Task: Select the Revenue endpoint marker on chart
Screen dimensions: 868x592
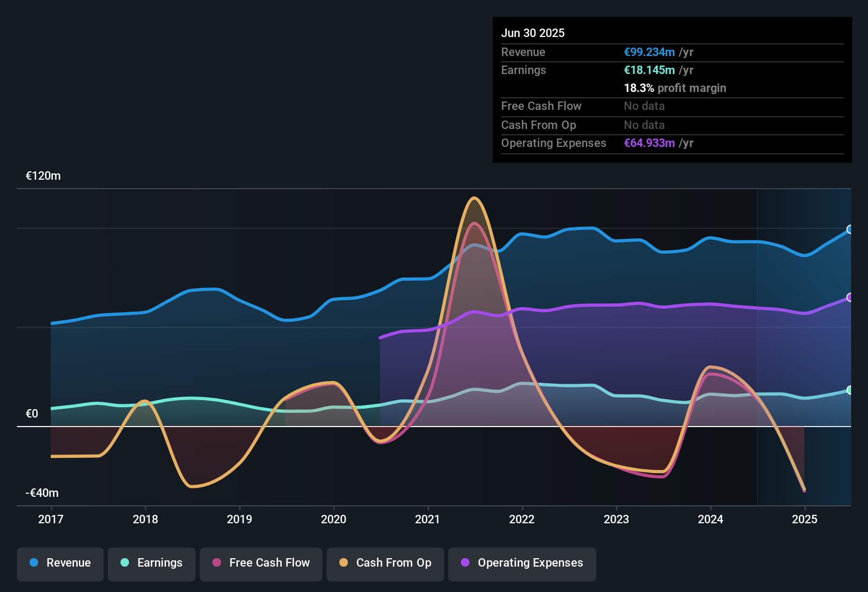Action: (850, 229)
